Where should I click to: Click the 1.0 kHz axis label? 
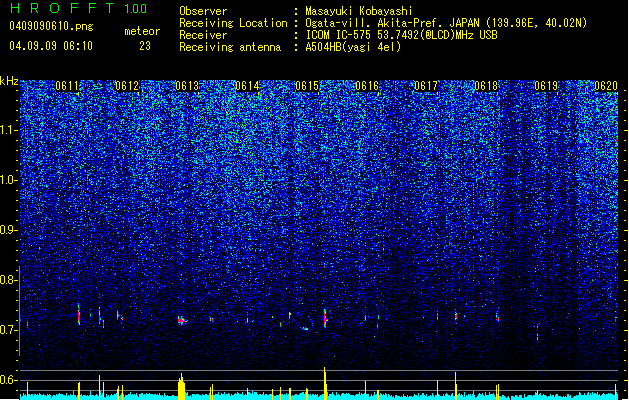(9, 180)
